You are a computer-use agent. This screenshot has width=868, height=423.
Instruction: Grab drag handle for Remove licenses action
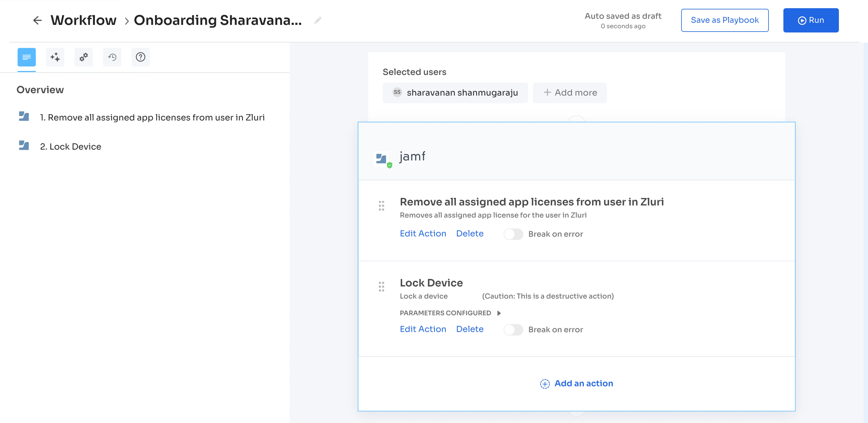(381, 206)
